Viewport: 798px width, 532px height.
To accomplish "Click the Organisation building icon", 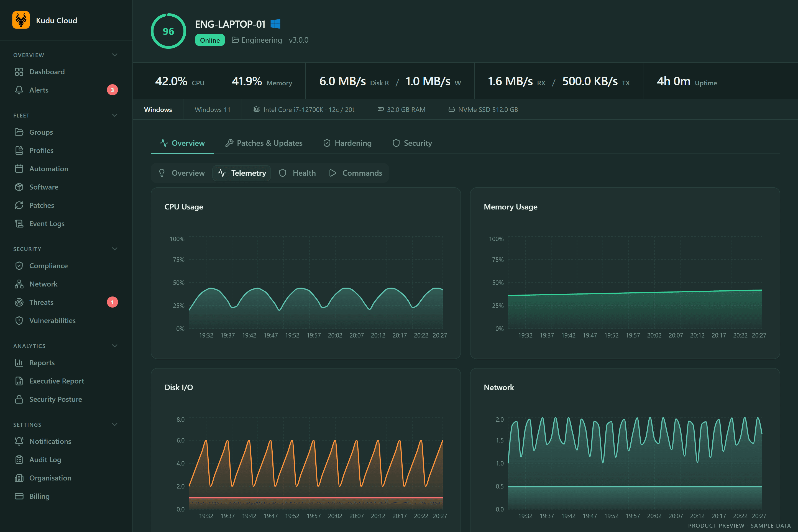I will point(19,478).
